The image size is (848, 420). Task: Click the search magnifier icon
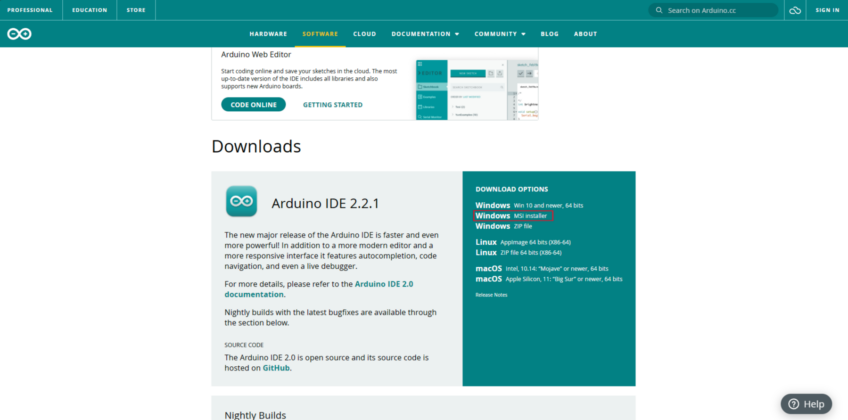point(659,10)
